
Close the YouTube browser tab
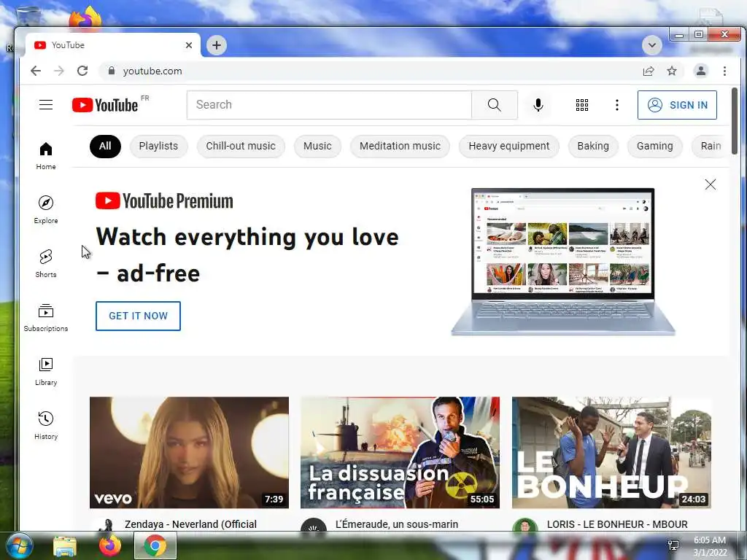[x=189, y=45]
